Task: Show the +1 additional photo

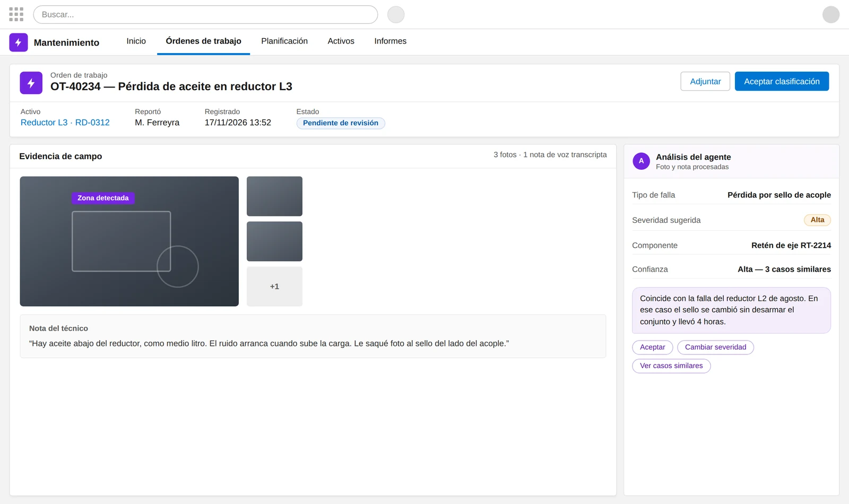Action: pos(274,286)
